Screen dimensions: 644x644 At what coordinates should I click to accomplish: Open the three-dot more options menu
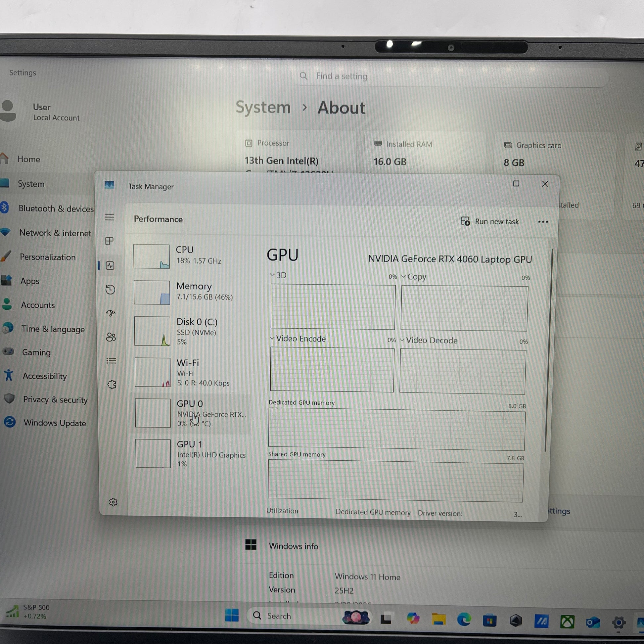[543, 222]
